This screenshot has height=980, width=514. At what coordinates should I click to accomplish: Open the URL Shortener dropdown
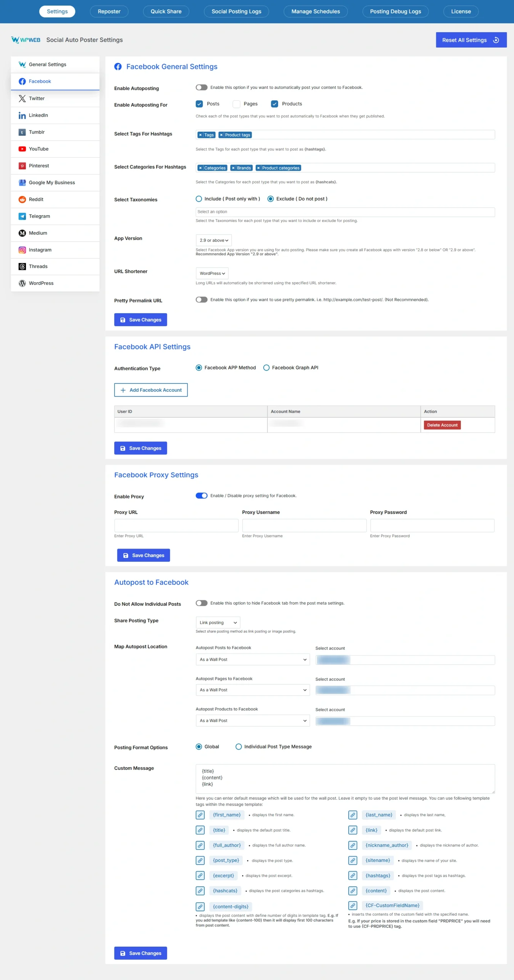(212, 273)
